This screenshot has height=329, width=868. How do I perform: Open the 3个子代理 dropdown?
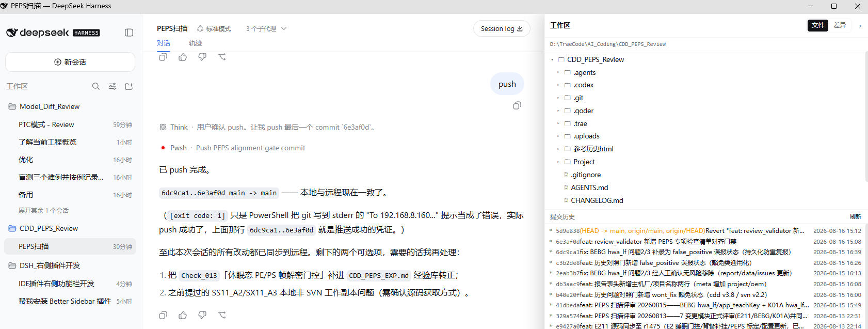(x=266, y=29)
